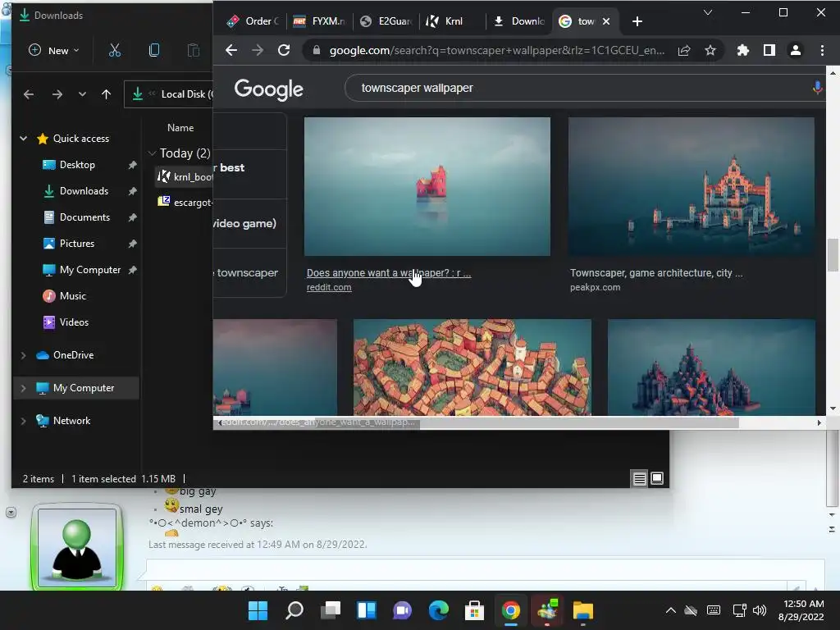Click the pink tower wallpaper thumbnail
The width and height of the screenshot is (840, 630).
427,186
